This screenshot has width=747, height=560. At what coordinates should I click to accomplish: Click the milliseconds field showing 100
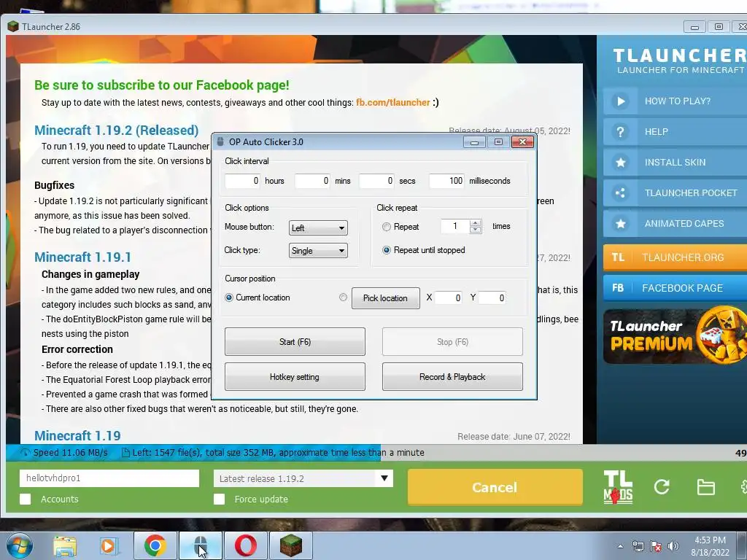tap(446, 181)
